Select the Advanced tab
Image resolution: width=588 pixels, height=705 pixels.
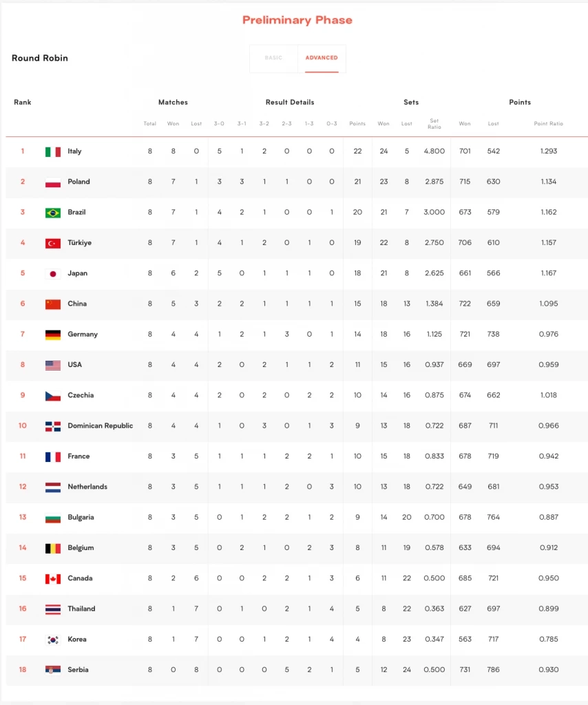[x=322, y=58]
